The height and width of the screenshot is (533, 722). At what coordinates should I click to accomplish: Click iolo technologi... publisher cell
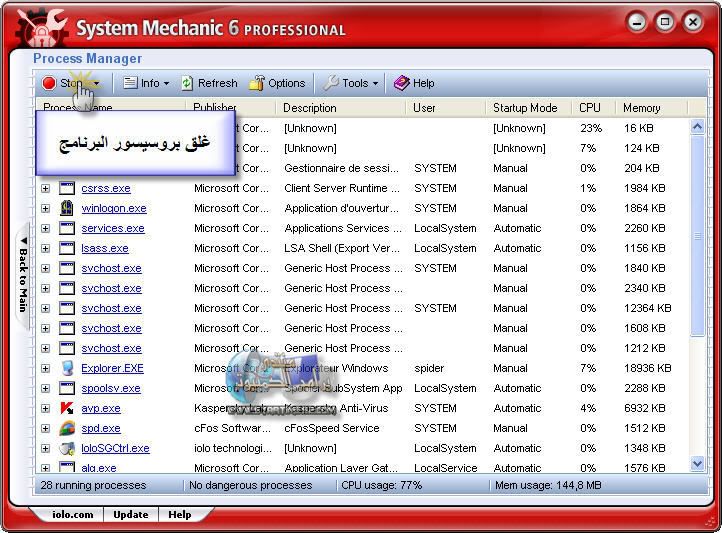(x=233, y=448)
